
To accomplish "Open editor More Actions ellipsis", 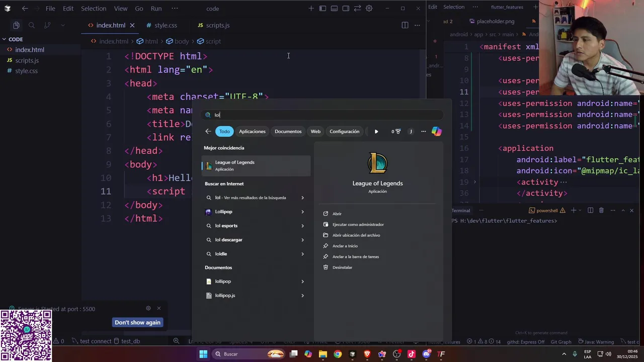I will click(x=417, y=25).
